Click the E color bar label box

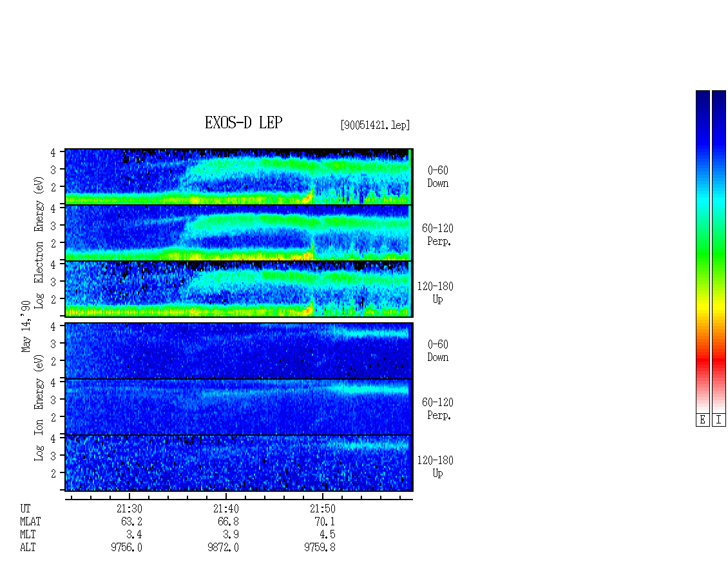tap(702, 420)
